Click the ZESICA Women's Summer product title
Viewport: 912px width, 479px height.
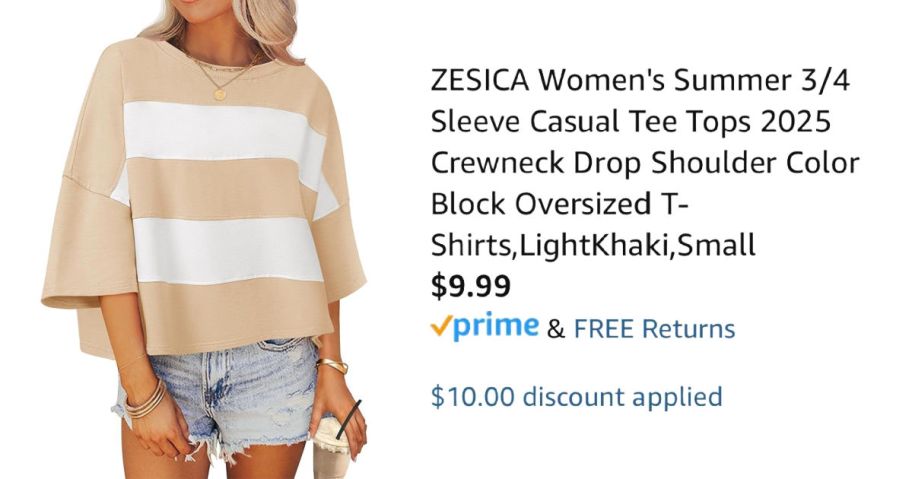click(x=644, y=162)
